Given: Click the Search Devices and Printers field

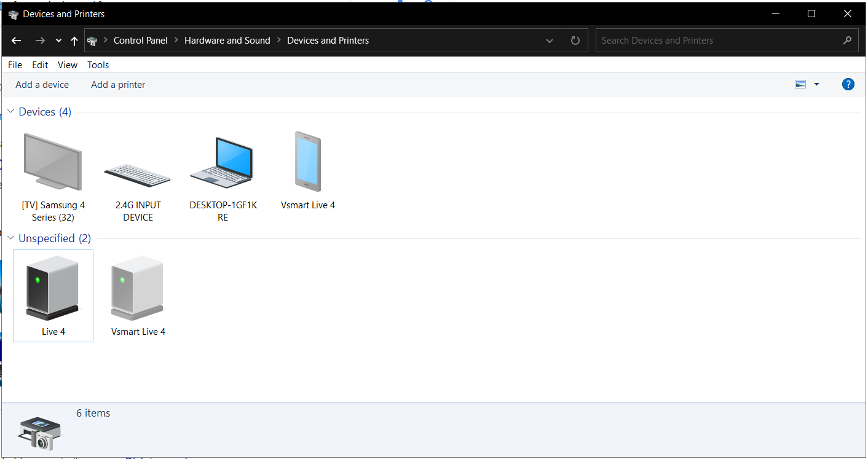Looking at the screenshot, I should pos(719,41).
